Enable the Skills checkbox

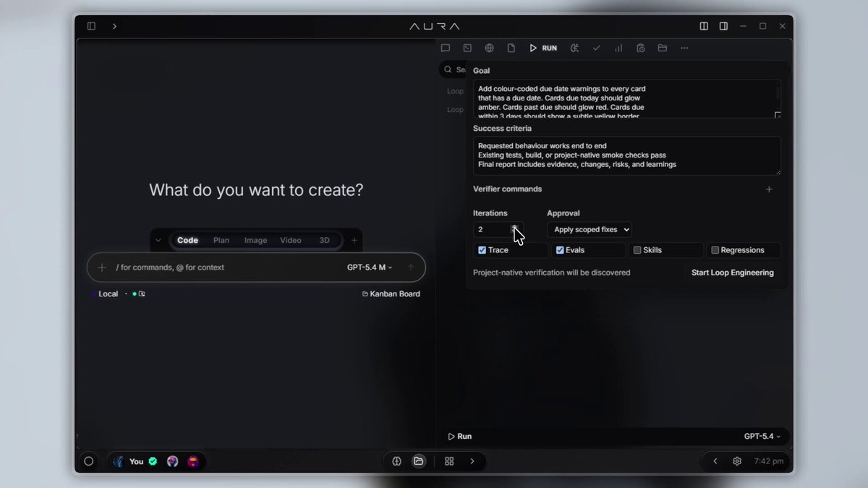(x=637, y=250)
